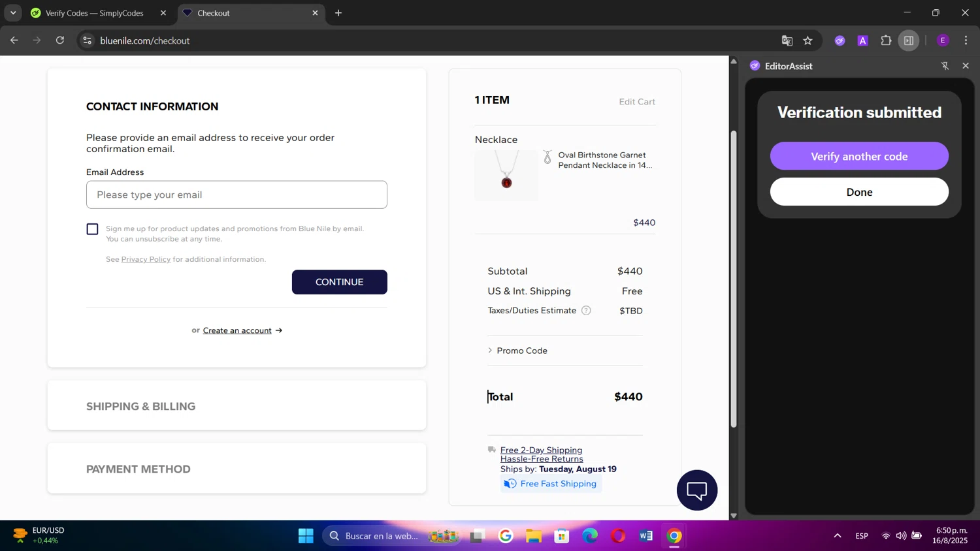980x551 pixels.
Task: Show hidden system tray icons
Action: (x=837, y=536)
